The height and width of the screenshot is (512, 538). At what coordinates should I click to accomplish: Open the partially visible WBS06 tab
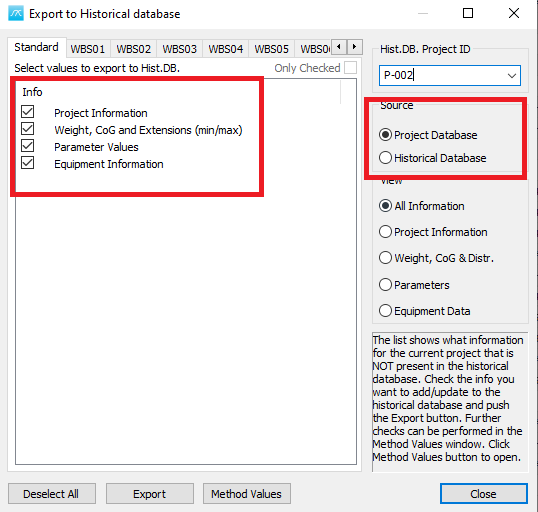(314, 49)
